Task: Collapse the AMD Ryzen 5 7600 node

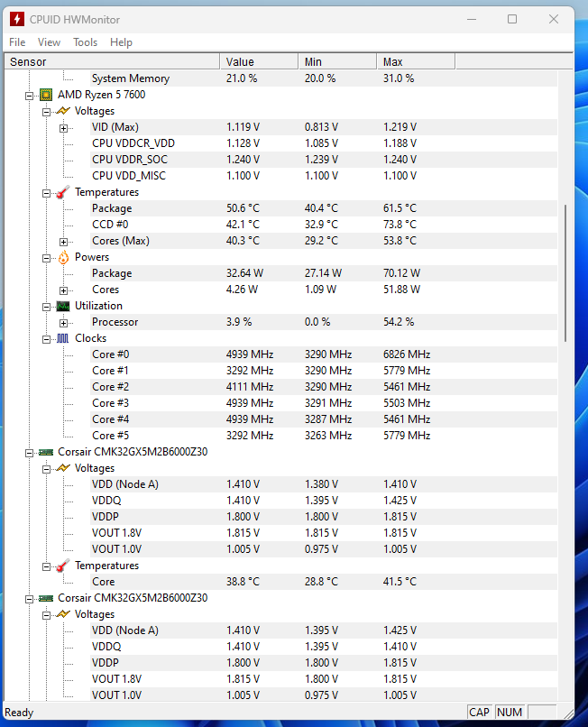Action: 29,96
